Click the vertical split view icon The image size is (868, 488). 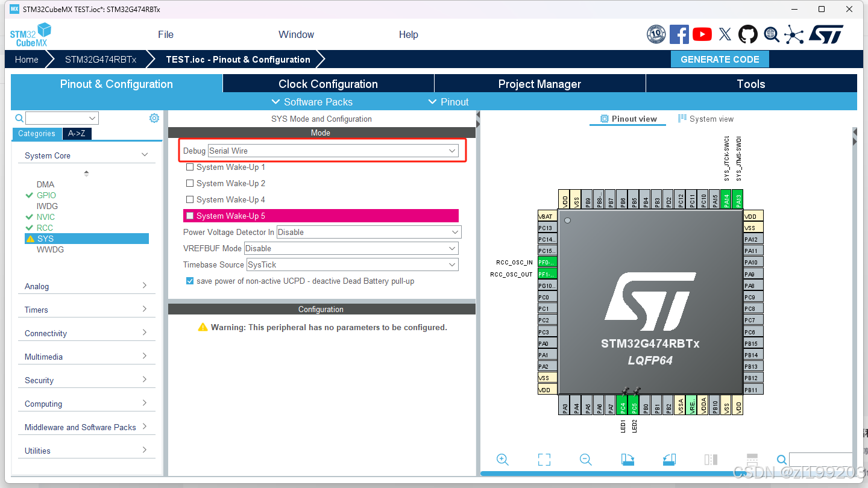coord(711,460)
